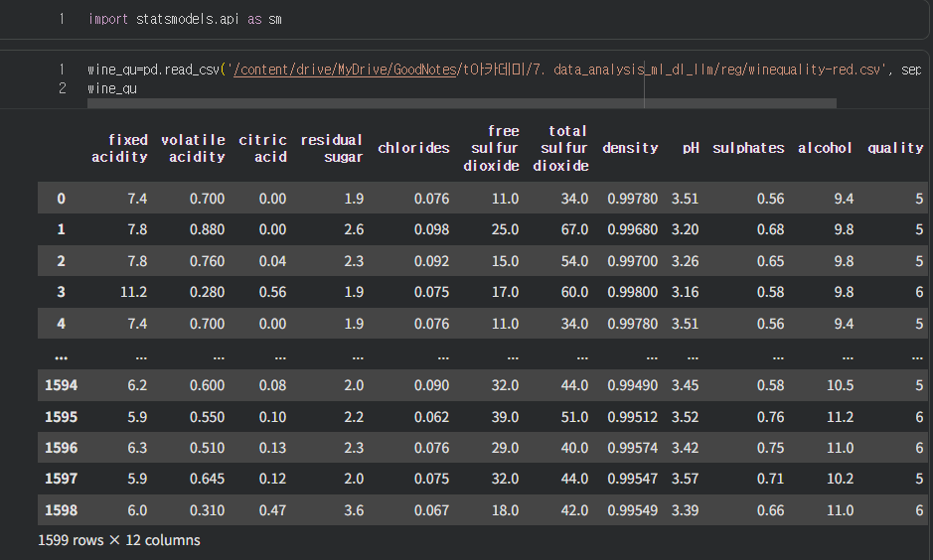
Task: Click citric acid value 0.56 in row 3
Action: (272, 292)
